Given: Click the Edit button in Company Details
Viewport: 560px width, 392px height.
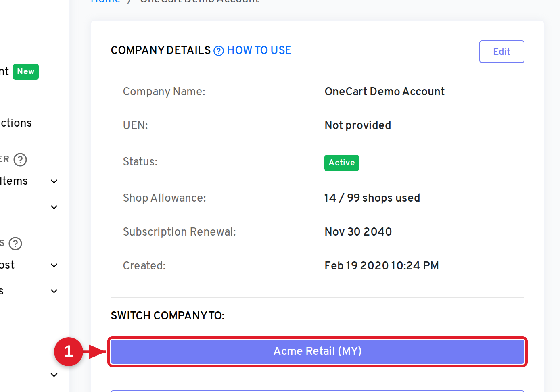Looking at the screenshot, I should tap(501, 52).
